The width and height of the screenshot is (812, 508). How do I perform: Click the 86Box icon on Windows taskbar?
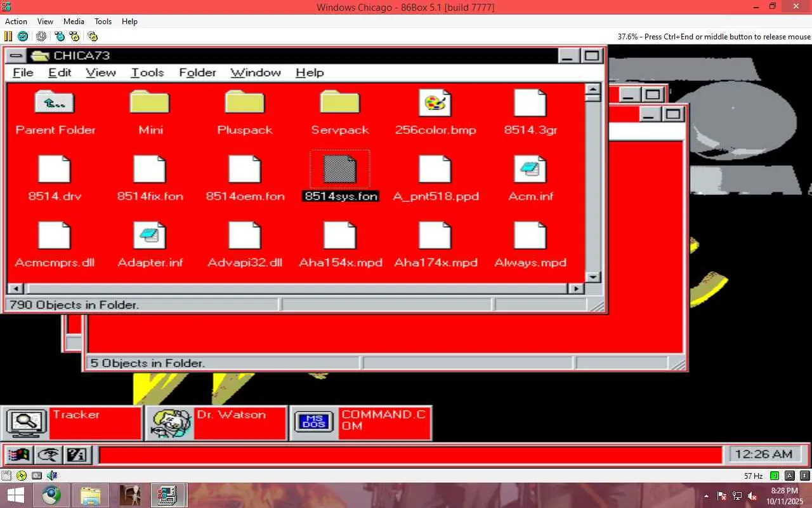168,495
